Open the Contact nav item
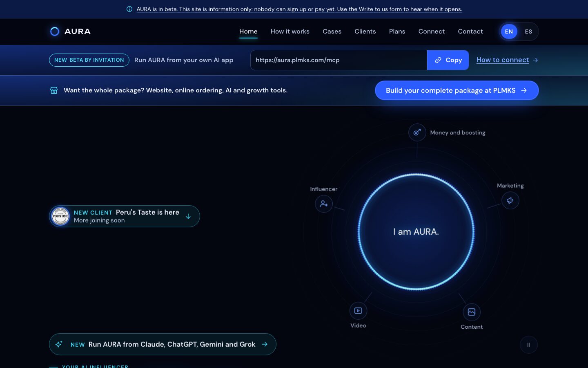The height and width of the screenshot is (368, 588). click(470, 31)
